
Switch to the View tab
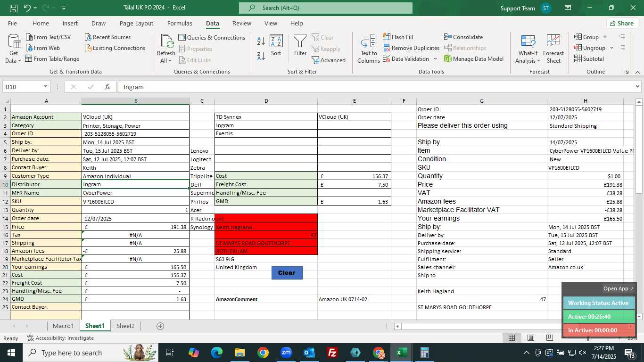[x=271, y=23]
